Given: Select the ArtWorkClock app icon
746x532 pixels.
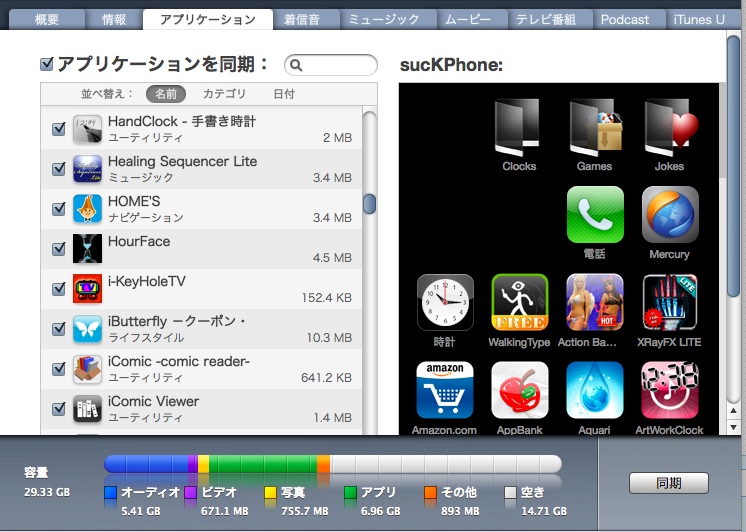Looking at the screenshot, I should 670,390.
